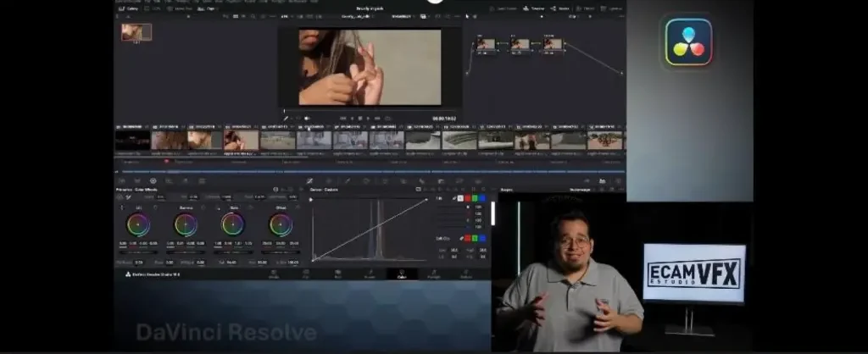This screenshot has width=868, height=354.
Task: Open the Power Window palette
Action: click(366, 181)
